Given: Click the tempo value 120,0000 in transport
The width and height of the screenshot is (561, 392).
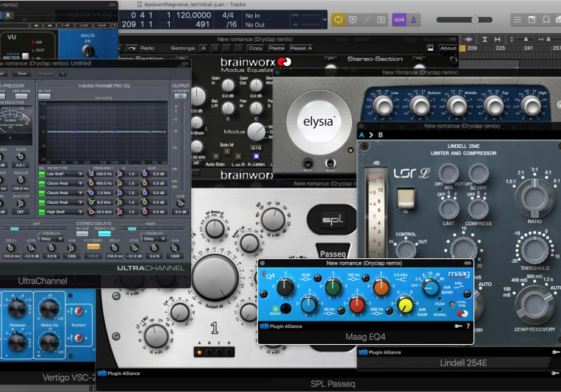Looking at the screenshot, I should [193, 15].
